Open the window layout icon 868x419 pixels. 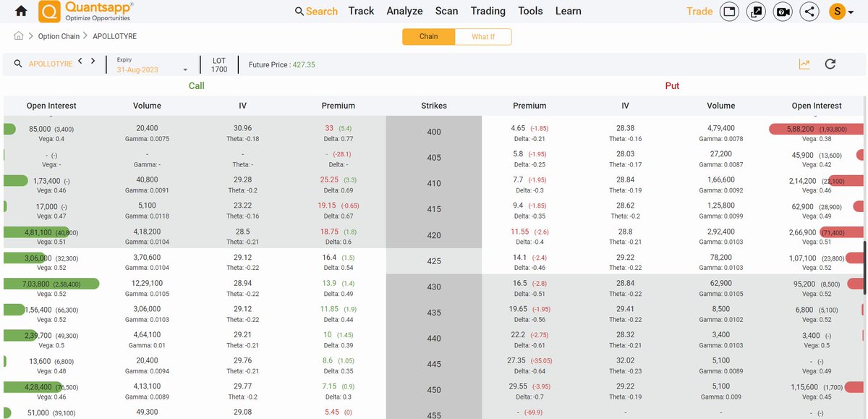(731, 12)
